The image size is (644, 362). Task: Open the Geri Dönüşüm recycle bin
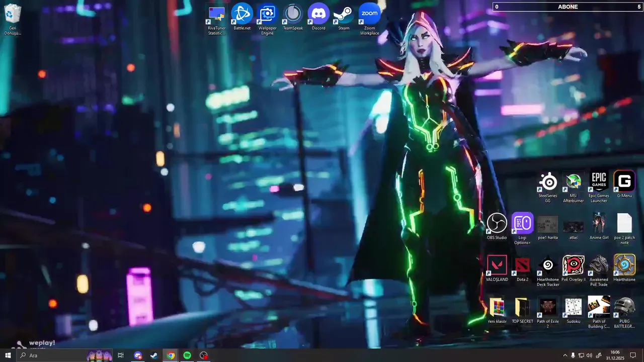click(13, 20)
